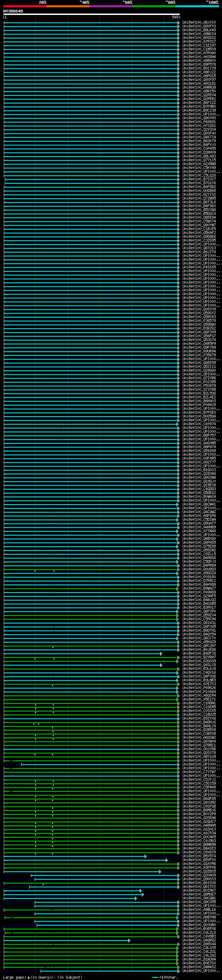Select hit label UniRef100_P36578
The image size is (222, 980).
tap(199, 321)
